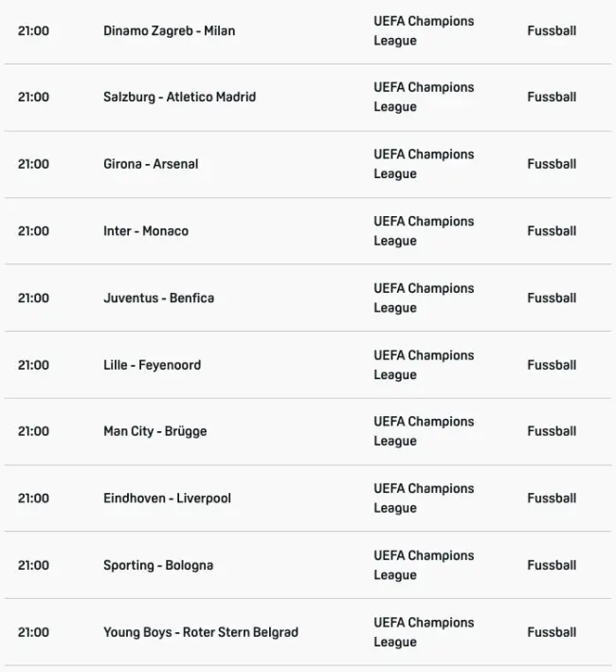The image size is (616, 672).
Task: Click Fussball in the Salzburg - Atletico Madrid row
Action: (552, 97)
